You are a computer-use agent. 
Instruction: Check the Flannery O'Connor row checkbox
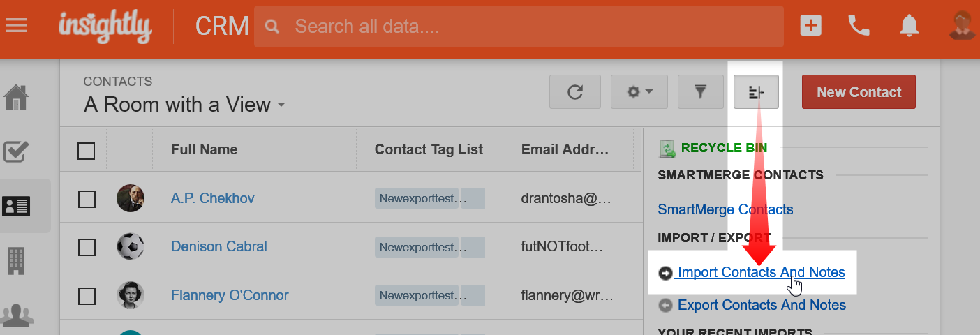point(87,296)
